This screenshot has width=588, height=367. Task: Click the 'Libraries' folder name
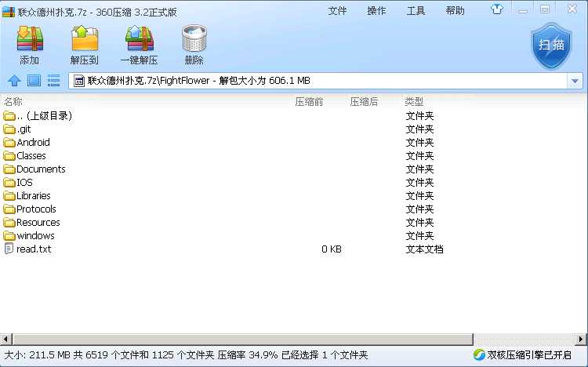click(34, 196)
